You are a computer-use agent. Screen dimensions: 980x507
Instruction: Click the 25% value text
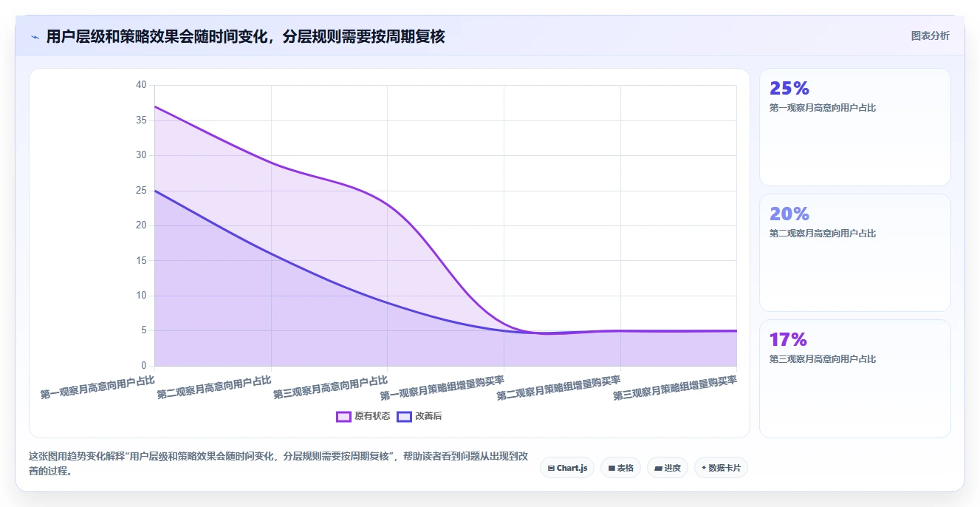tap(789, 89)
